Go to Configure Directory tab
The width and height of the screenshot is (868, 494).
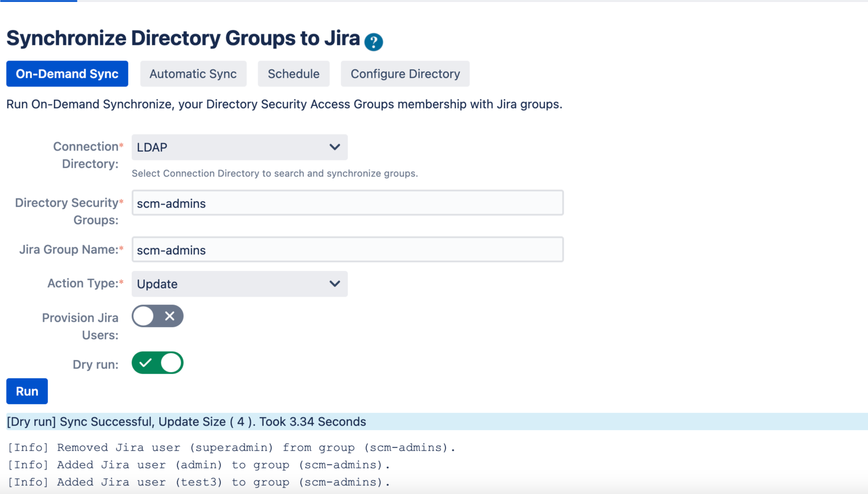(x=405, y=74)
